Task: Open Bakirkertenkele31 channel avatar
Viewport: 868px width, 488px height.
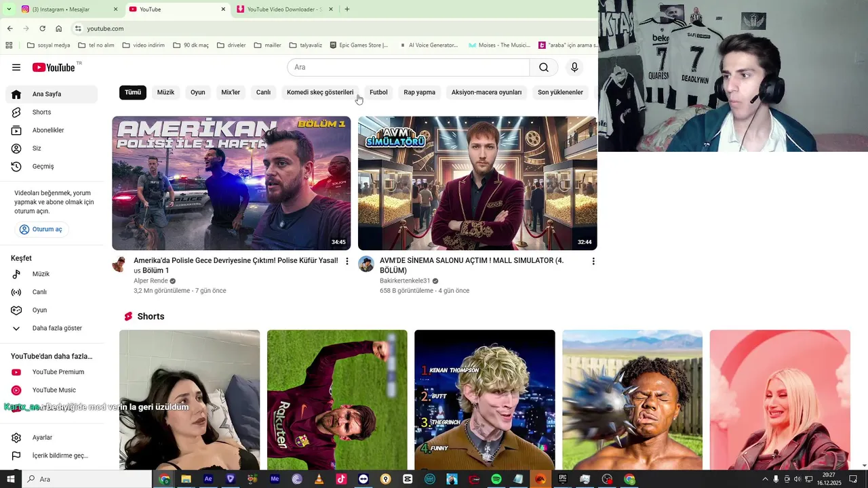Action: [366, 264]
